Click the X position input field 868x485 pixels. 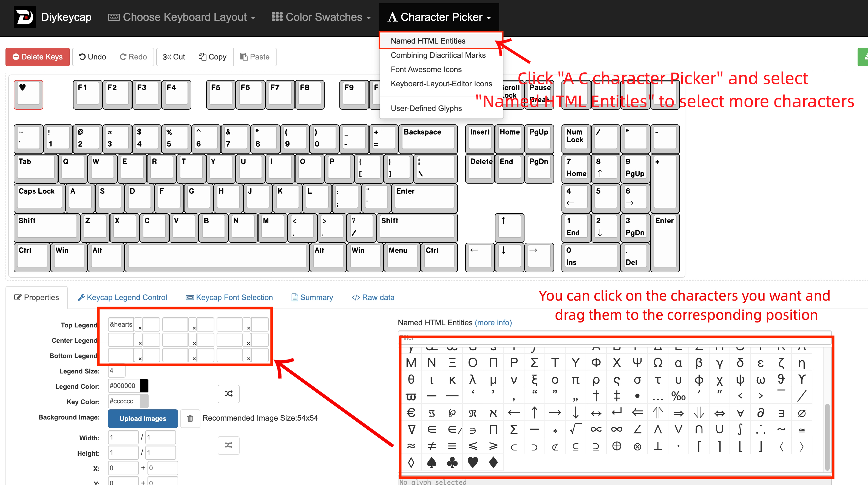point(123,468)
